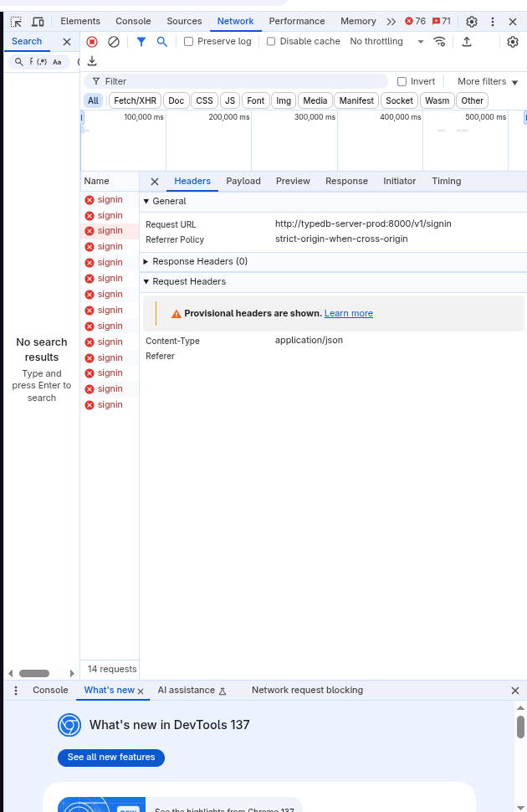This screenshot has height=812, width=527.
Task: Open the Timing tab of the request
Action: [x=446, y=182]
